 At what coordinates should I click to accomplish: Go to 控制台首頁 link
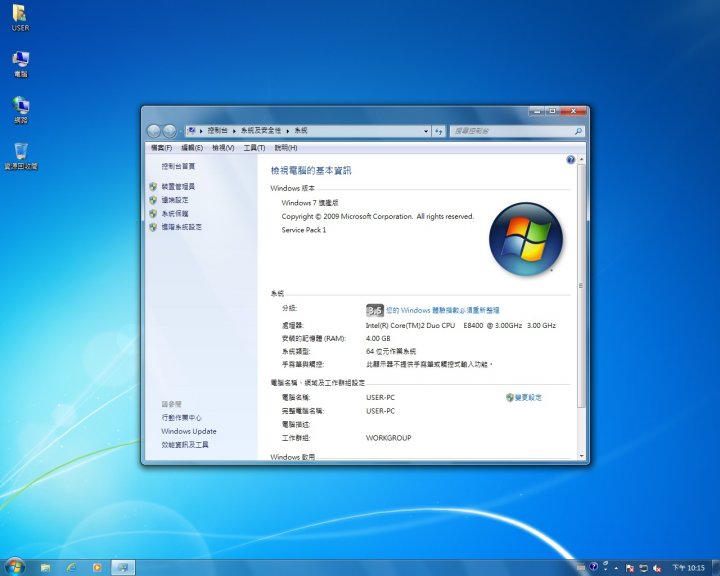pyautogui.click(x=178, y=166)
